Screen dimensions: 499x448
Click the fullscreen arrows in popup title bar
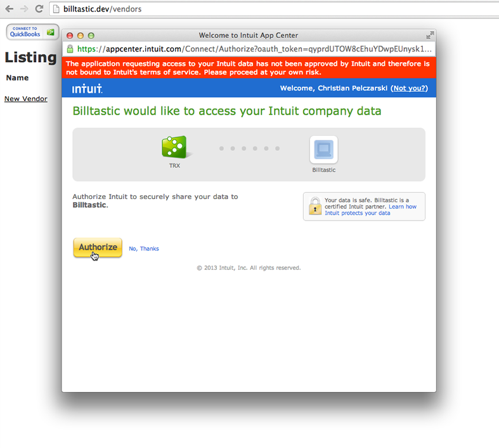tap(430, 35)
